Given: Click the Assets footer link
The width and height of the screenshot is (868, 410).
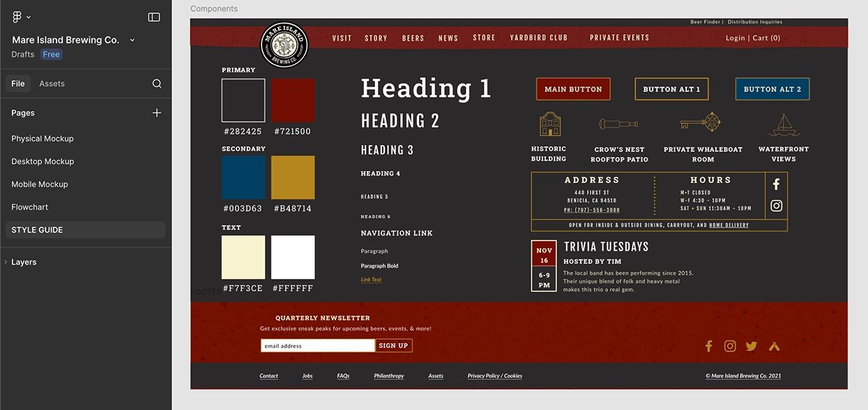Looking at the screenshot, I should pyautogui.click(x=436, y=377).
